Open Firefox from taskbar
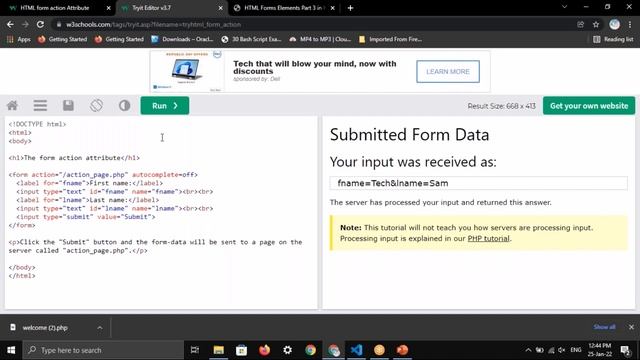 click(264, 350)
